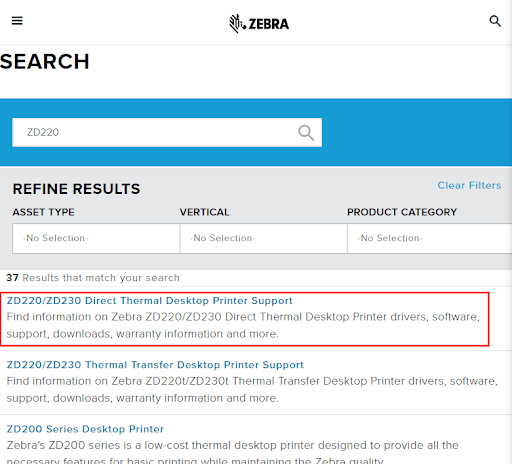This screenshot has width=512, height=464.
Task: Expand the Vertical dropdown
Action: (x=263, y=238)
